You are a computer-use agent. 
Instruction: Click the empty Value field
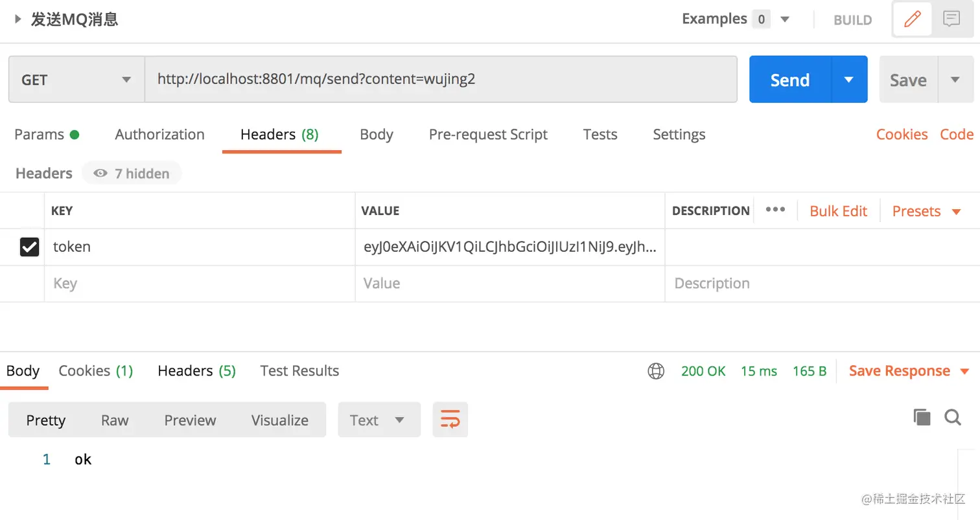pos(510,284)
